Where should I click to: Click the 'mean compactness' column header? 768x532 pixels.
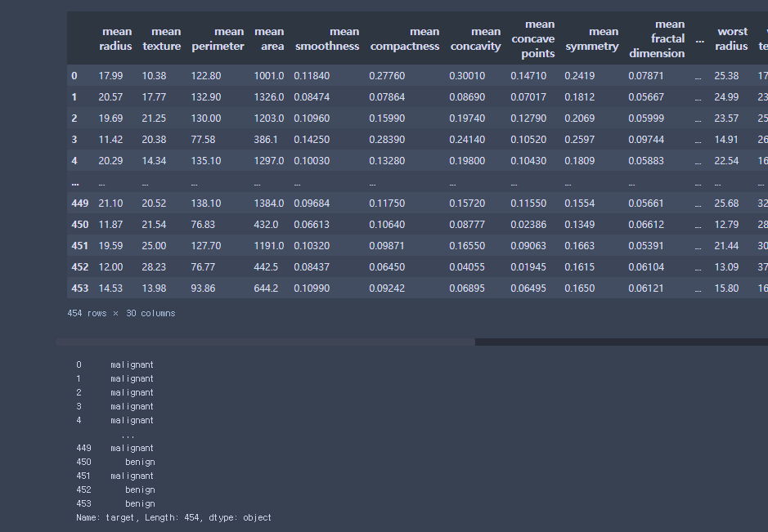coord(405,38)
